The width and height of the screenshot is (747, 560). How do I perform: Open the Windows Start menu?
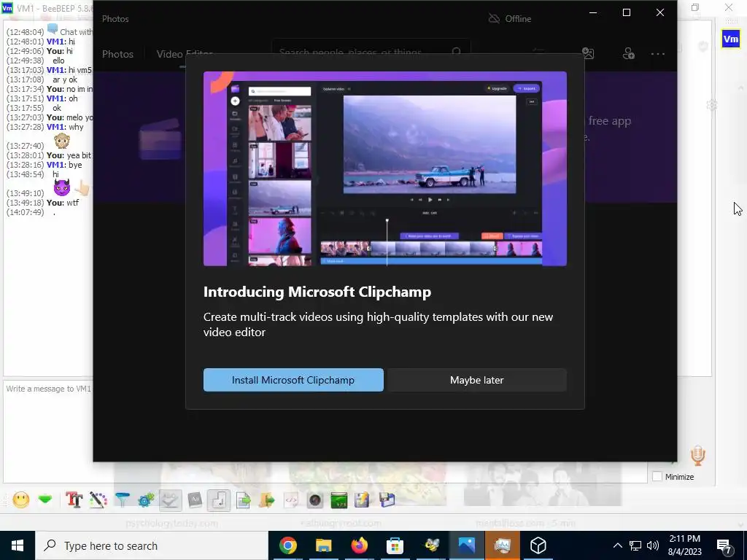tap(18, 545)
